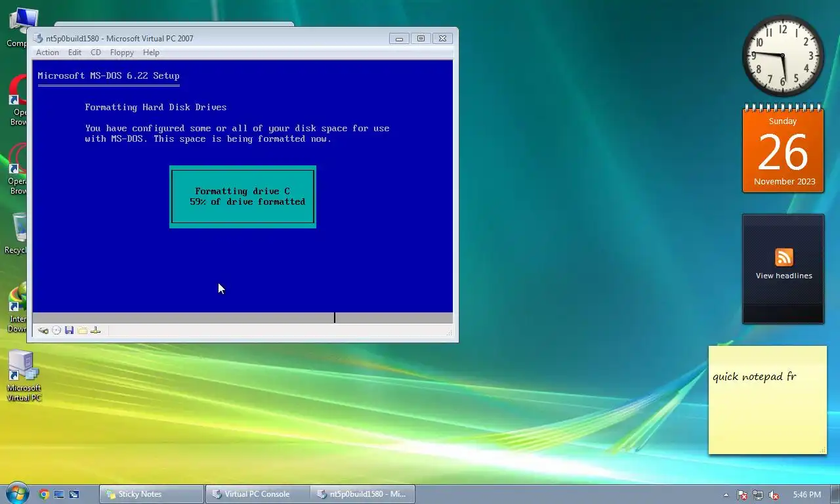This screenshot has height=504, width=840.
Task: Open the Help menu in Virtual PC
Action: [x=151, y=52]
